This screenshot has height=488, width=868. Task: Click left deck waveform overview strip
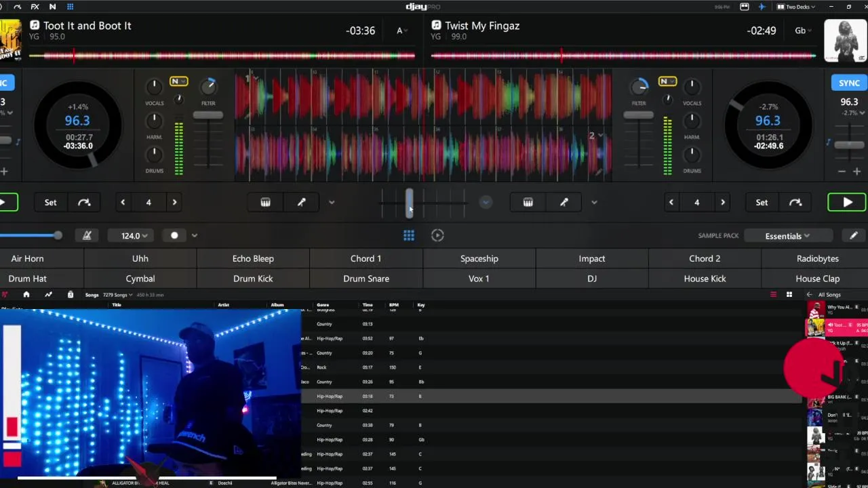coord(222,56)
